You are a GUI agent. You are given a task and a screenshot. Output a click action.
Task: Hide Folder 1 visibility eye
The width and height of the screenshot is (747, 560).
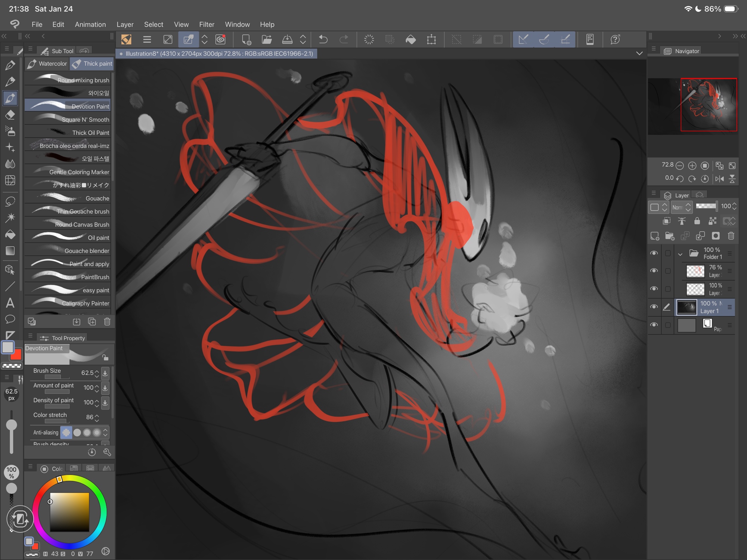(654, 253)
